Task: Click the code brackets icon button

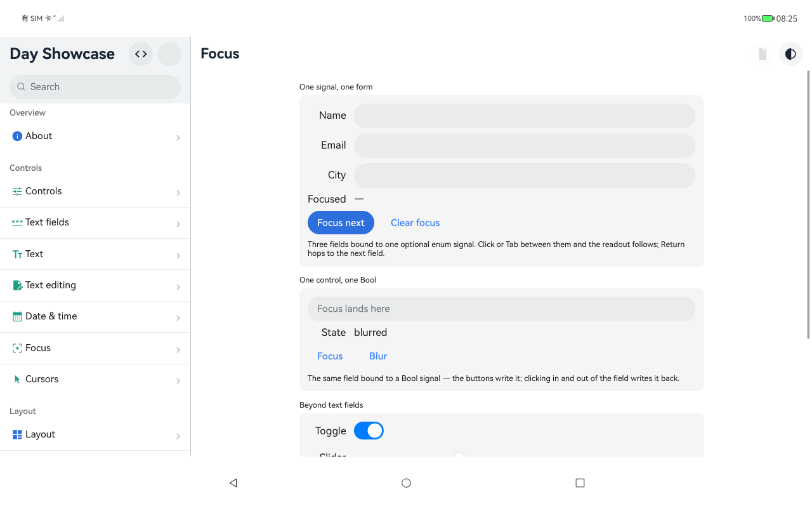Action: coord(141,54)
